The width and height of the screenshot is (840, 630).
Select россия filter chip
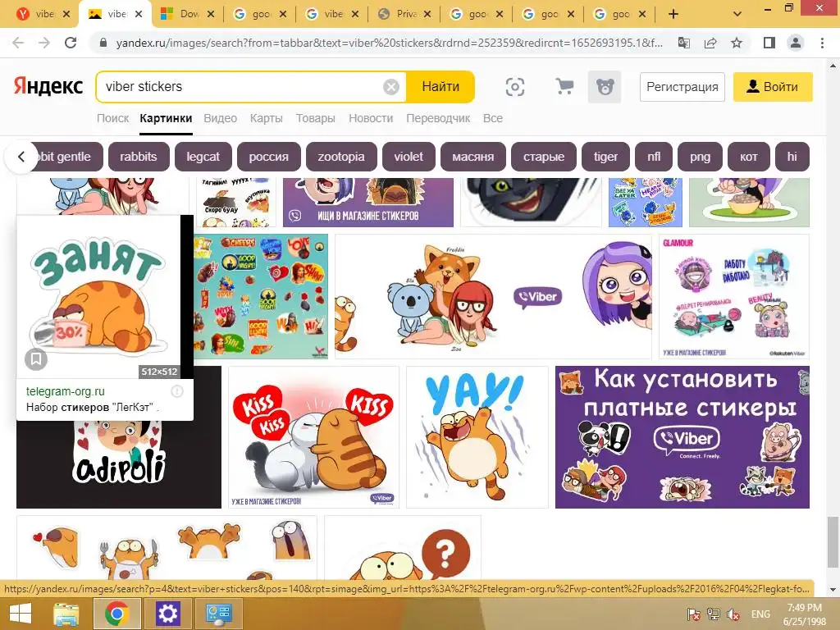point(269,157)
